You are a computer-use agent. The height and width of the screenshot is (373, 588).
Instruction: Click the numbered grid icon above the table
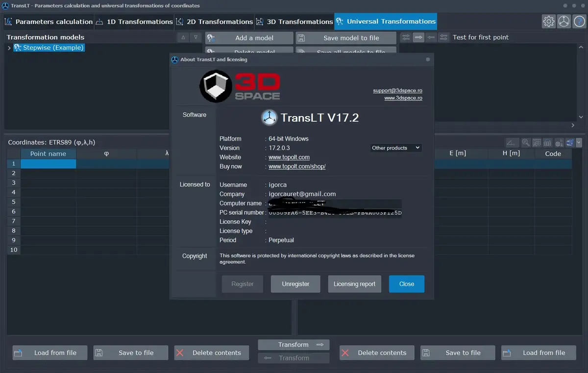click(x=537, y=142)
